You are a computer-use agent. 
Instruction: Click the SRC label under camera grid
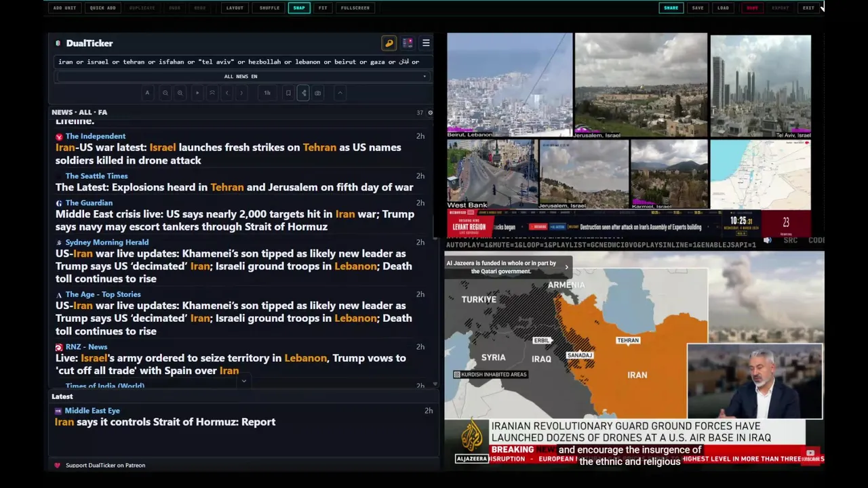790,241
